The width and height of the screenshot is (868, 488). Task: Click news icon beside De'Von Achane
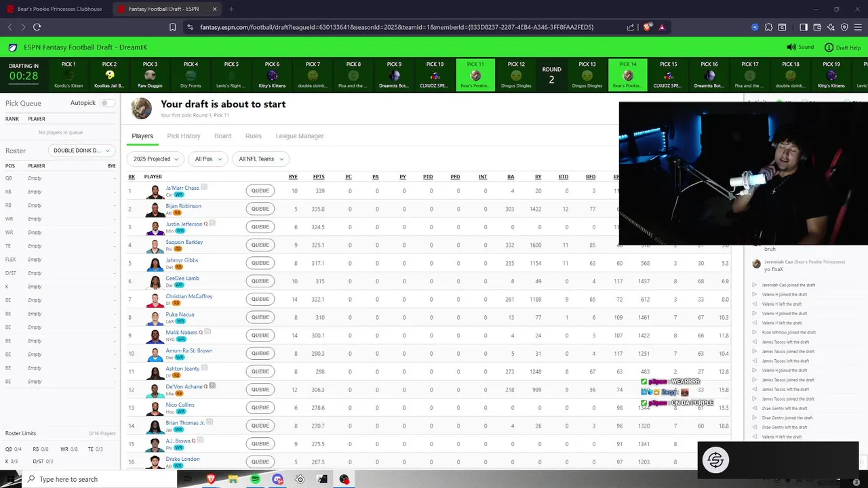coord(212,386)
